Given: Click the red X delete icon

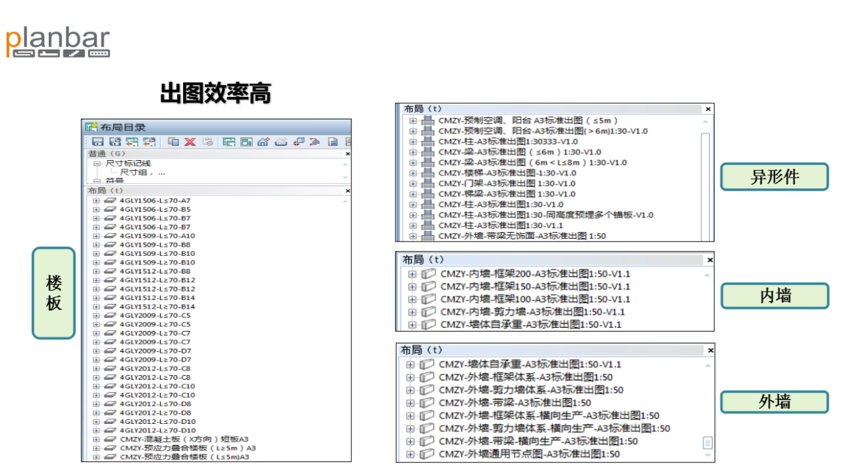Looking at the screenshot, I should 190,142.
